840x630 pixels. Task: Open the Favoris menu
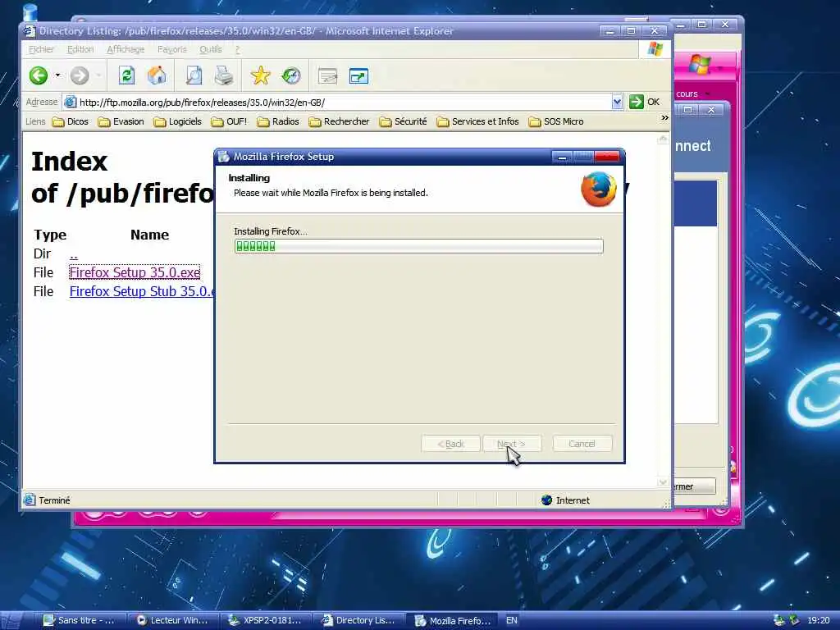(x=172, y=49)
